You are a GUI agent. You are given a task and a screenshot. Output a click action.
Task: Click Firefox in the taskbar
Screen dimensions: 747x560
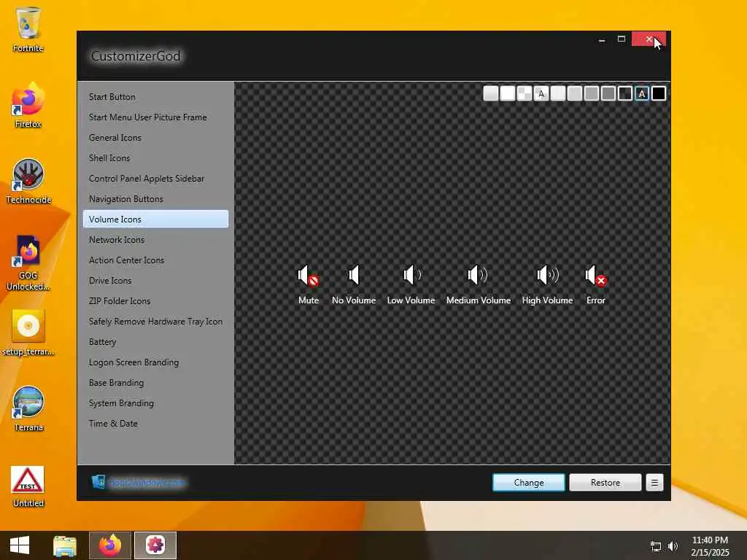tap(110, 545)
